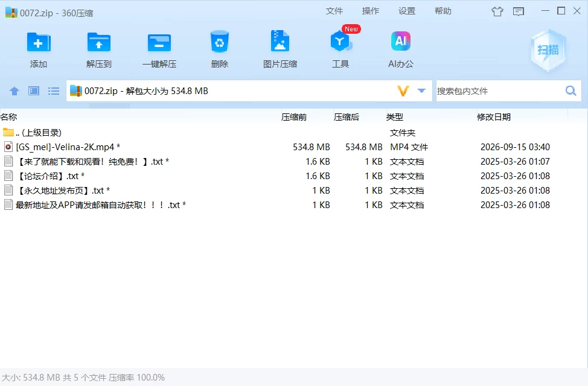Click the 扫描 scan hexagon button
This screenshot has height=386, width=588.
[x=548, y=50]
